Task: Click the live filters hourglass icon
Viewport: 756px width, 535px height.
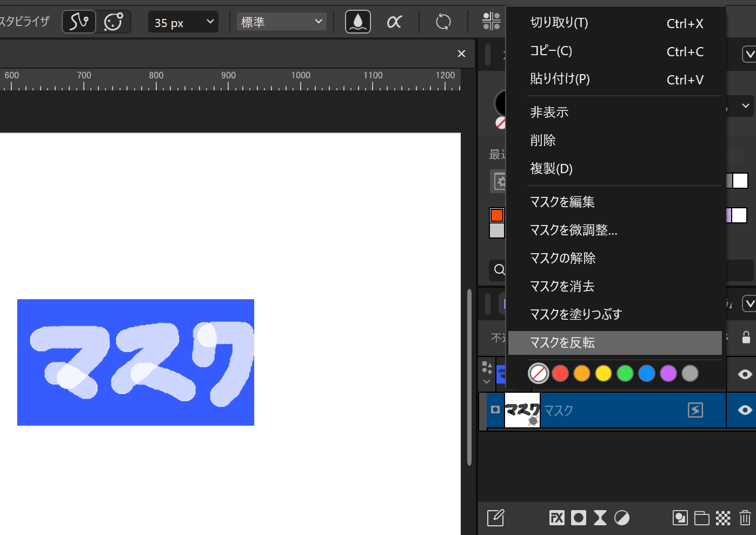Action: [600, 518]
